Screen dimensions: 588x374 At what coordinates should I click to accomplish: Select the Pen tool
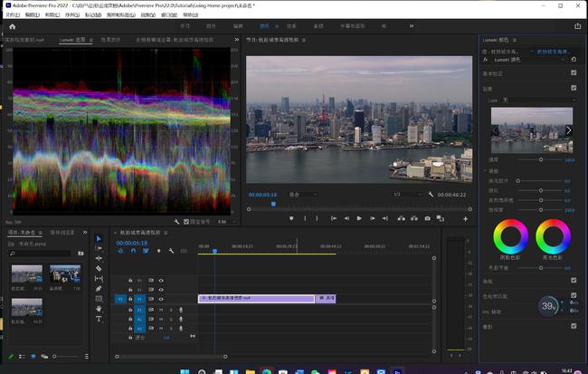100,289
